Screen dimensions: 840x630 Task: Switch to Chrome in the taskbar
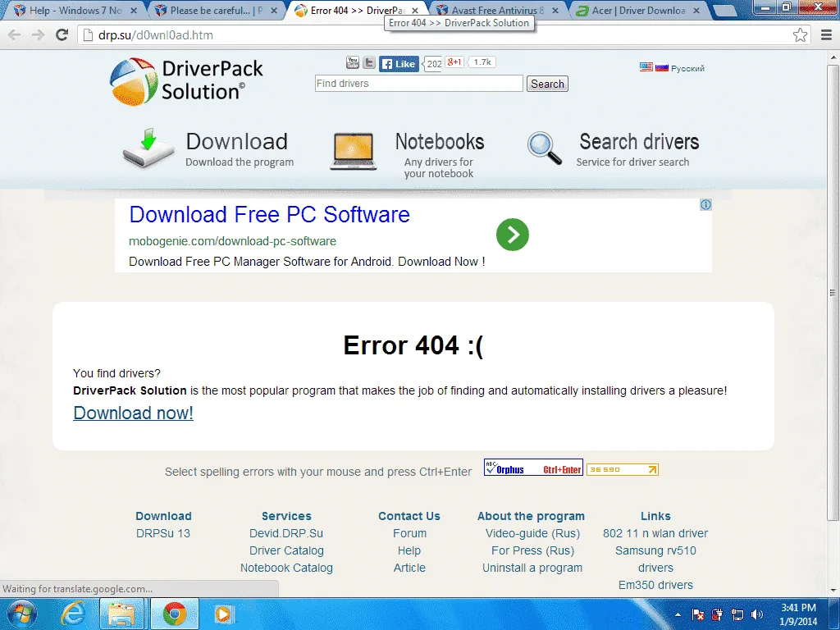click(175, 614)
